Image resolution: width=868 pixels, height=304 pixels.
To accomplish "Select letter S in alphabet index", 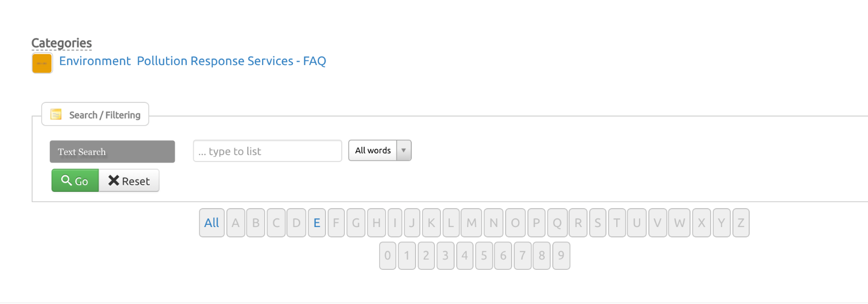I will [x=597, y=223].
